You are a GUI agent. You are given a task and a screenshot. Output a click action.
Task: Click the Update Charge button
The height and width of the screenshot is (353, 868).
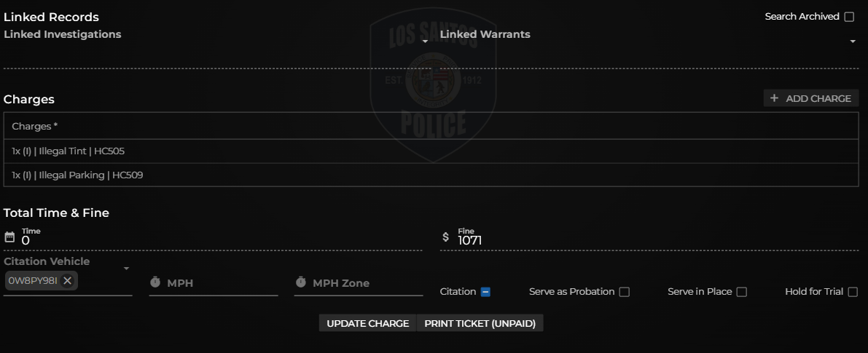click(x=367, y=323)
